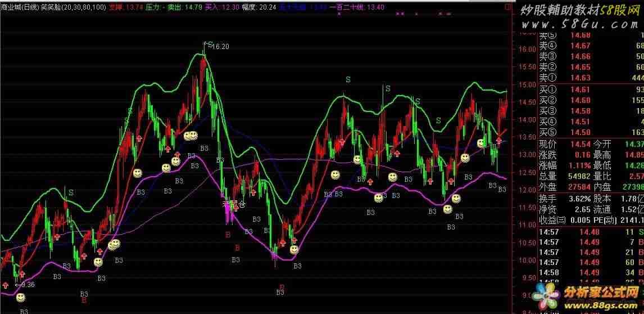Select the 卖④ 14.67 order row
This screenshot has height=314, width=644.
(x=591, y=46)
